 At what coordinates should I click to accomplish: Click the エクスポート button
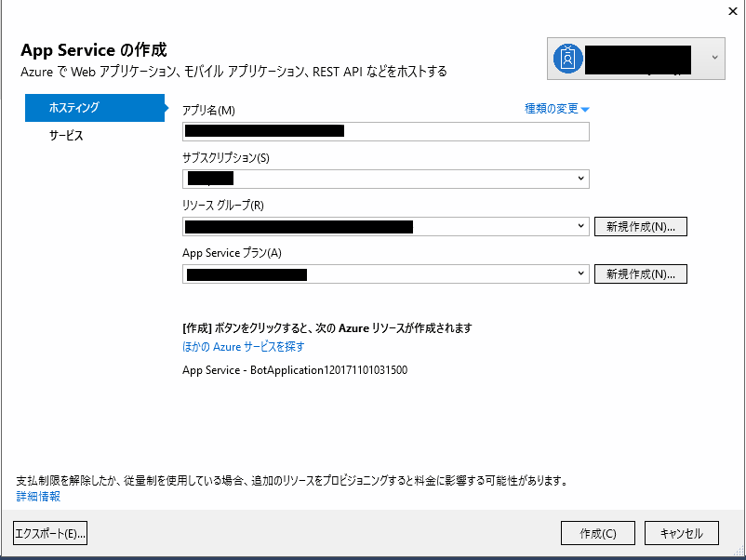click(50, 533)
